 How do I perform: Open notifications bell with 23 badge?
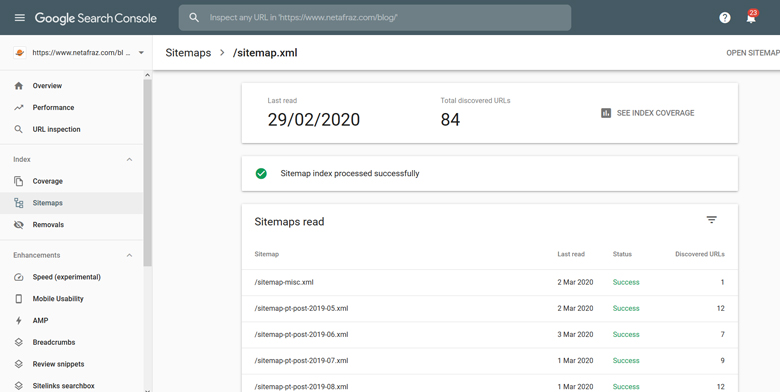[x=751, y=17]
